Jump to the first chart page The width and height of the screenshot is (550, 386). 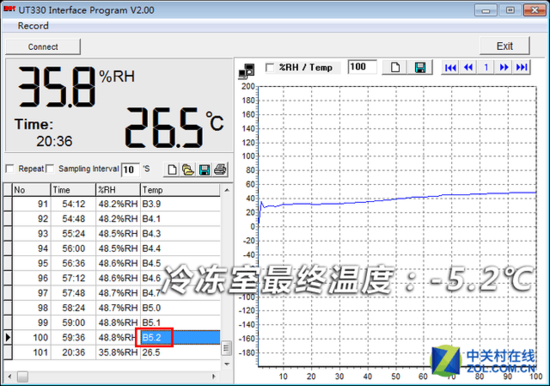click(450, 67)
